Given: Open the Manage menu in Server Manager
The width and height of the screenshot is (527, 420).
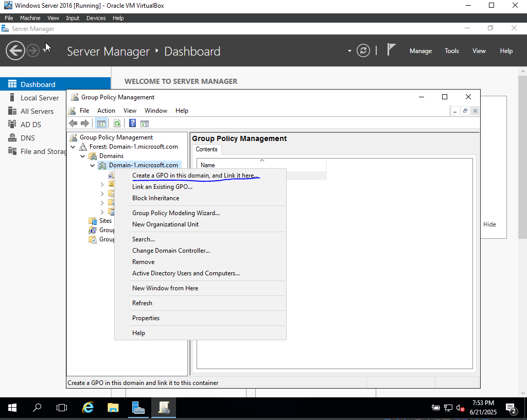Looking at the screenshot, I should point(420,51).
